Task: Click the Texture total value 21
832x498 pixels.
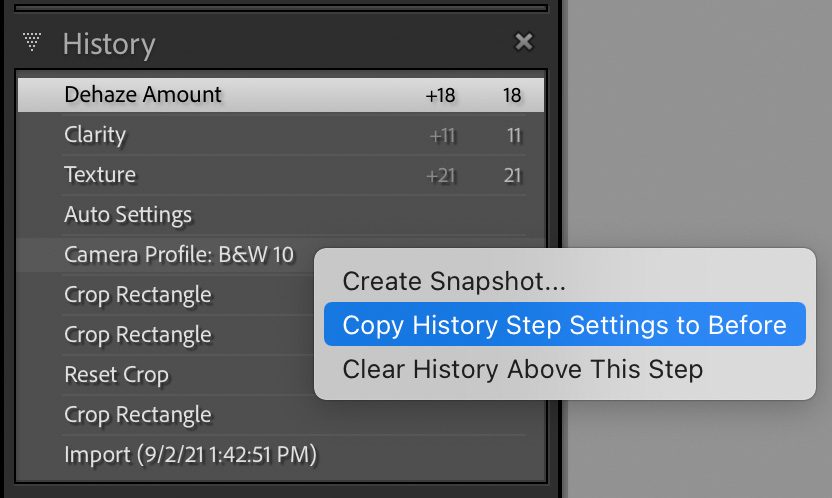Action: (513, 176)
